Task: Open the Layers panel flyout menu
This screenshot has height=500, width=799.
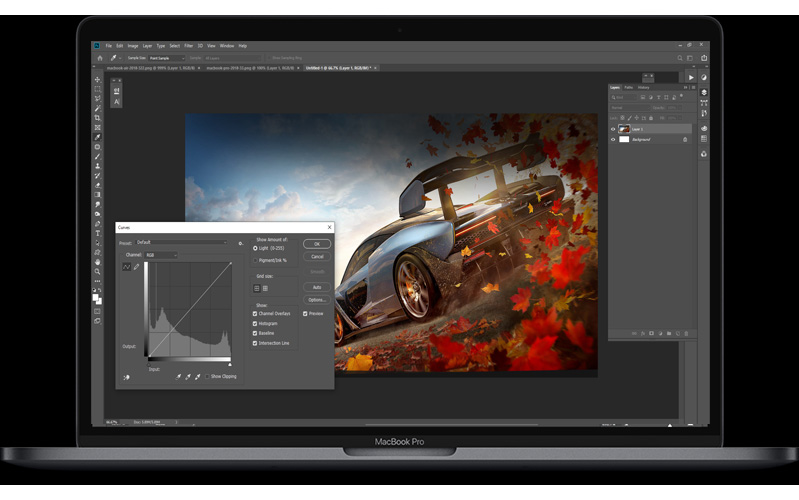Action: click(693, 87)
